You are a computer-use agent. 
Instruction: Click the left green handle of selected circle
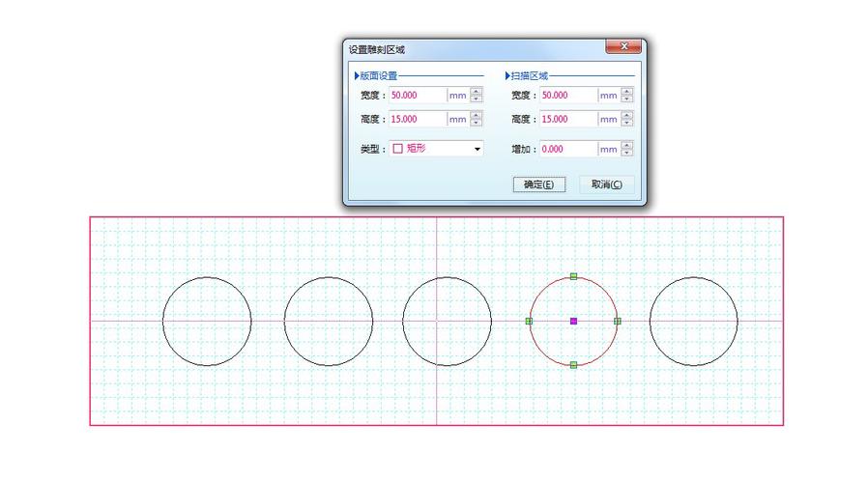coord(529,321)
